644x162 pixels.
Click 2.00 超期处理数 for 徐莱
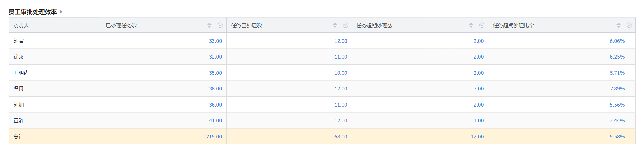pyautogui.click(x=479, y=57)
